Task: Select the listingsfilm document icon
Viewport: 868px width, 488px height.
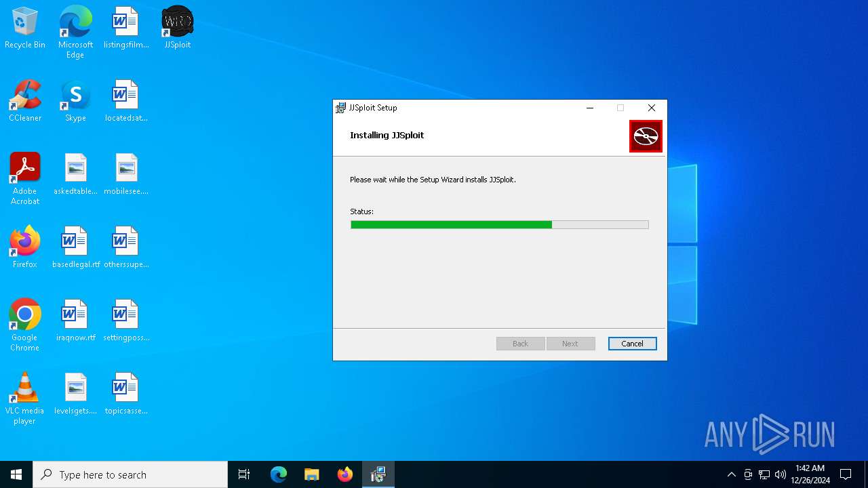Action: tap(126, 28)
